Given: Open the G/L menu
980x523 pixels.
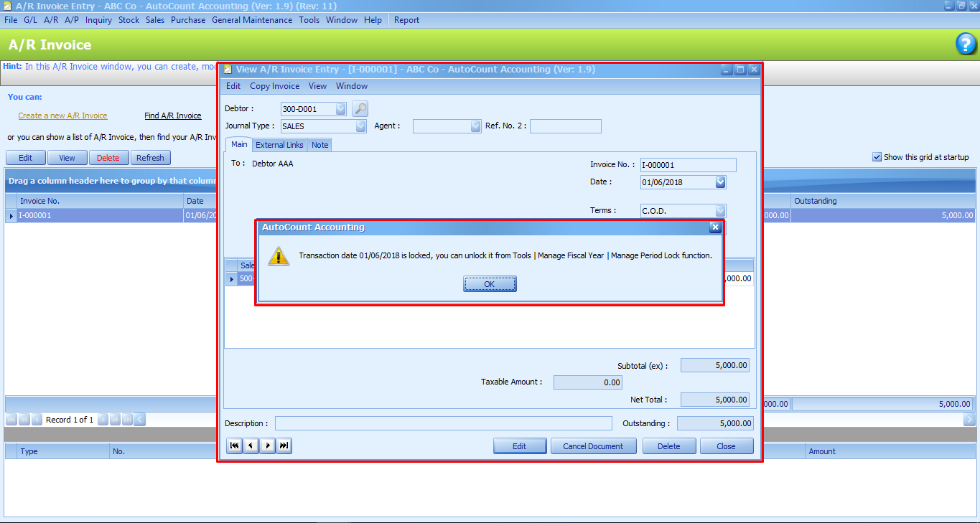Looking at the screenshot, I should point(31,20).
